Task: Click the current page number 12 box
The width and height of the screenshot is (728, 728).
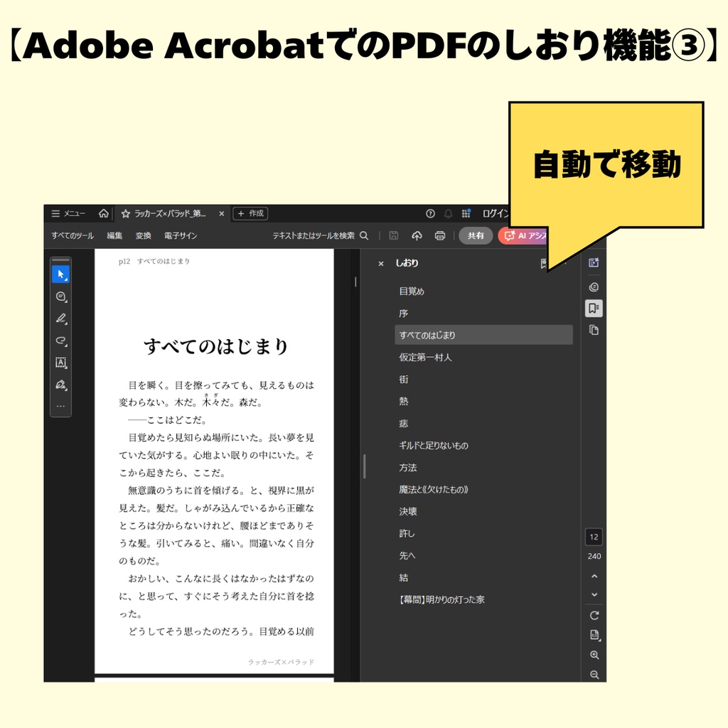Action: [594, 537]
